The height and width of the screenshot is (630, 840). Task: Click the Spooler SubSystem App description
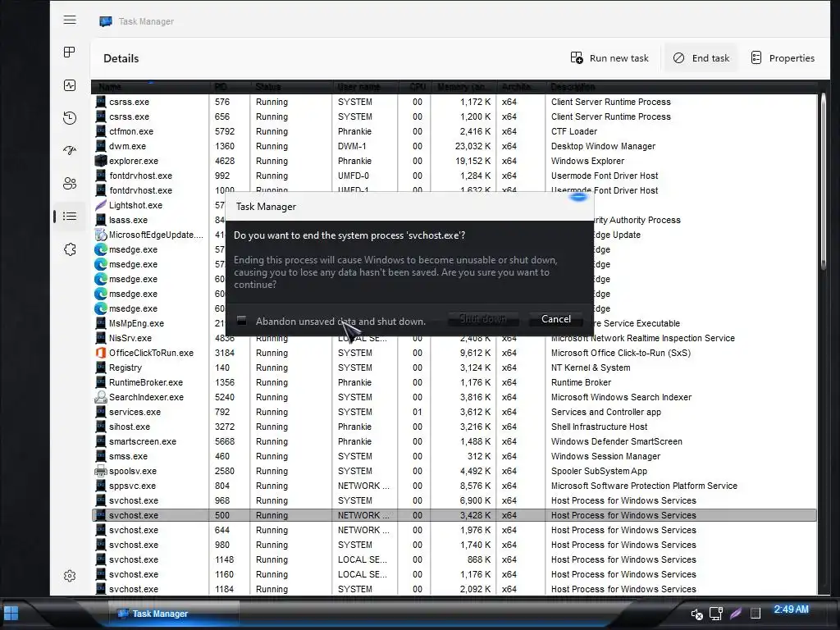click(599, 472)
